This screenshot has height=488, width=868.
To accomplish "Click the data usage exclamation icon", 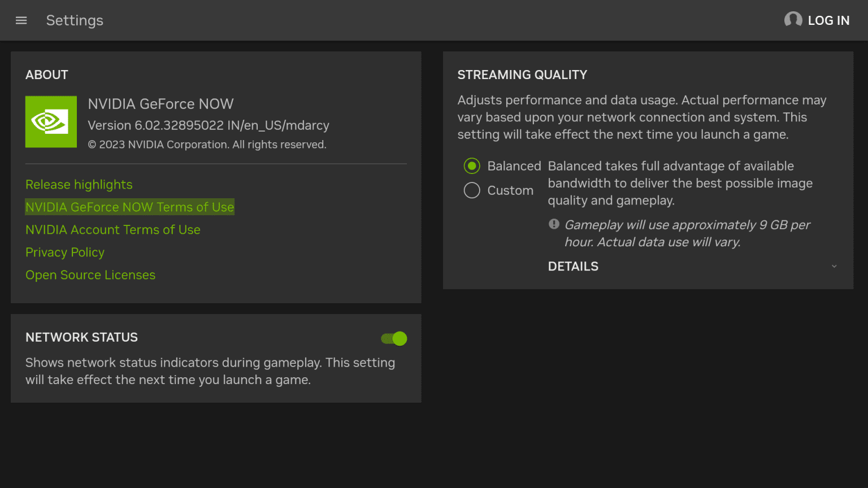I will click(x=554, y=224).
